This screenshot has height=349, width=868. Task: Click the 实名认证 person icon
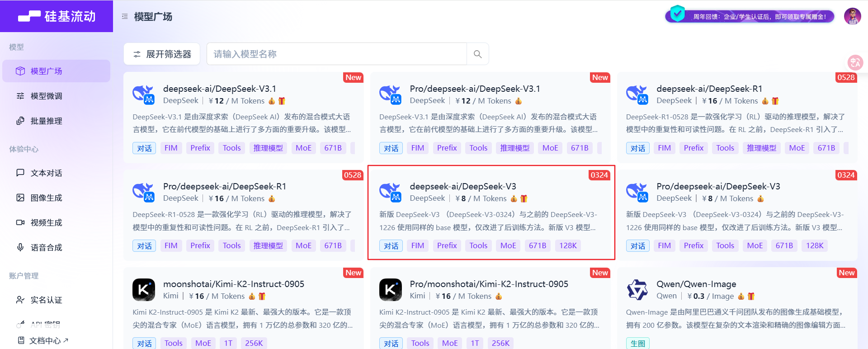pyautogui.click(x=20, y=300)
